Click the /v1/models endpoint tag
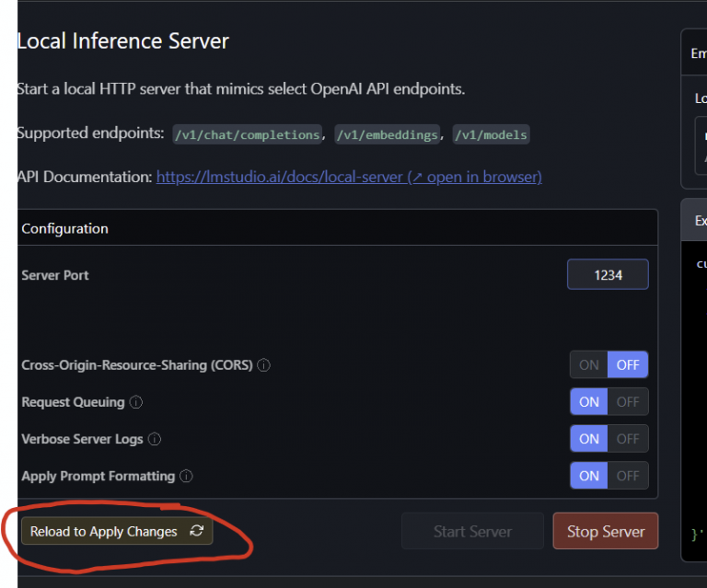 pyautogui.click(x=491, y=135)
